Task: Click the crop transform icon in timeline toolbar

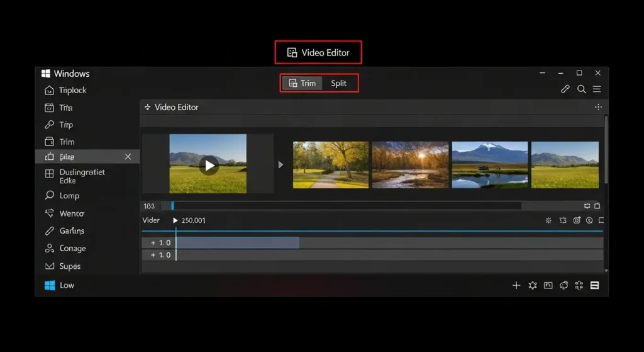Action: pyautogui.click(x=563, y=220)
